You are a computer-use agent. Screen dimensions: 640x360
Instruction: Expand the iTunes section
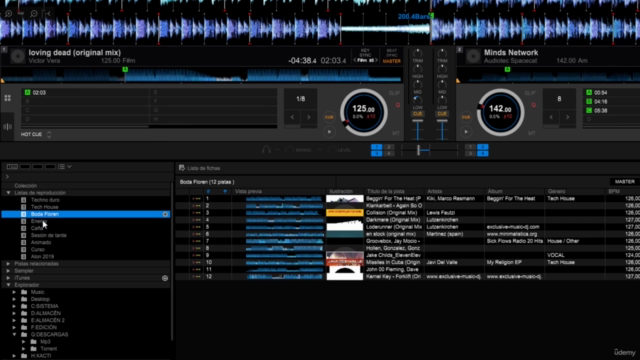point(9,278)
